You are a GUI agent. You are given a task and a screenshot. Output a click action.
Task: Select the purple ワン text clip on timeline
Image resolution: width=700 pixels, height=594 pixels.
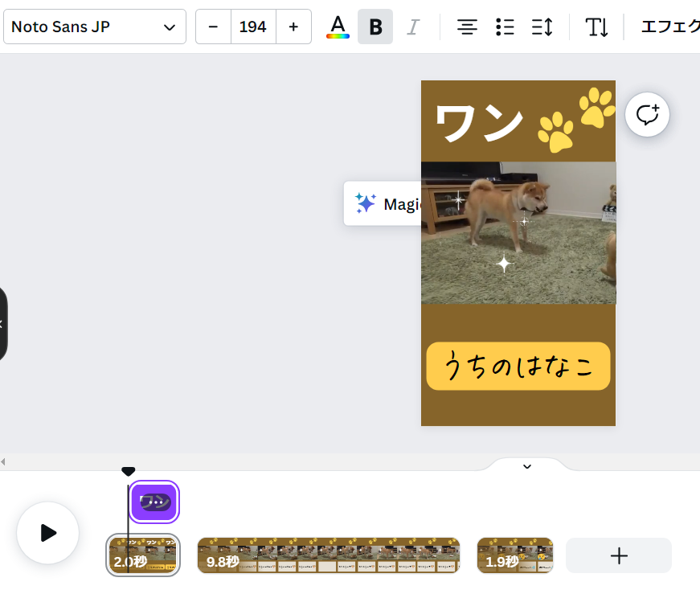[154, 502]
